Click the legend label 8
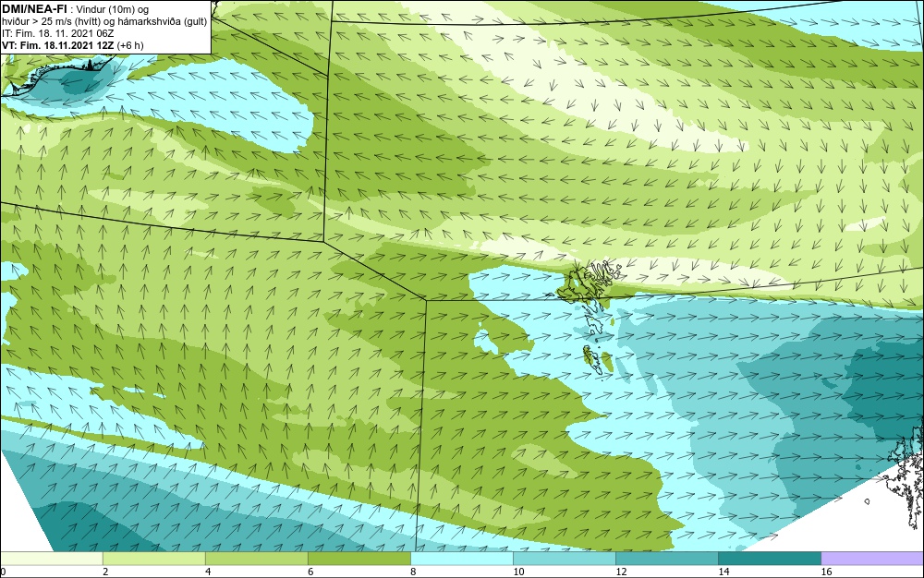The image size is (924, 578). [x=413, y=572]
